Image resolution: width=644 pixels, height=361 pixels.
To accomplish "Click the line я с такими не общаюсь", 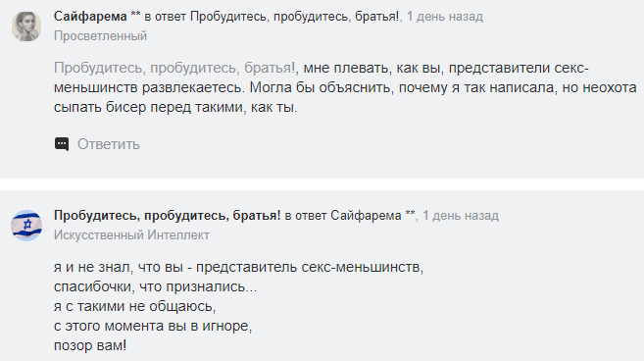I will [134, 306].
